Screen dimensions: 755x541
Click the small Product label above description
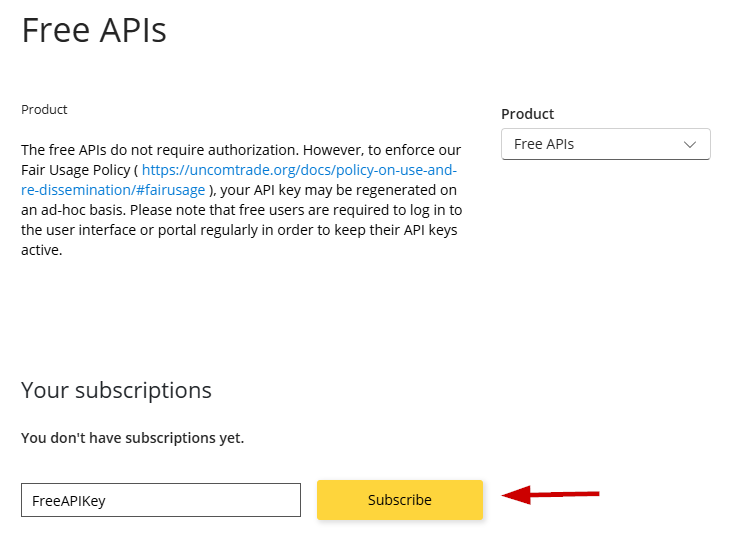44,109
